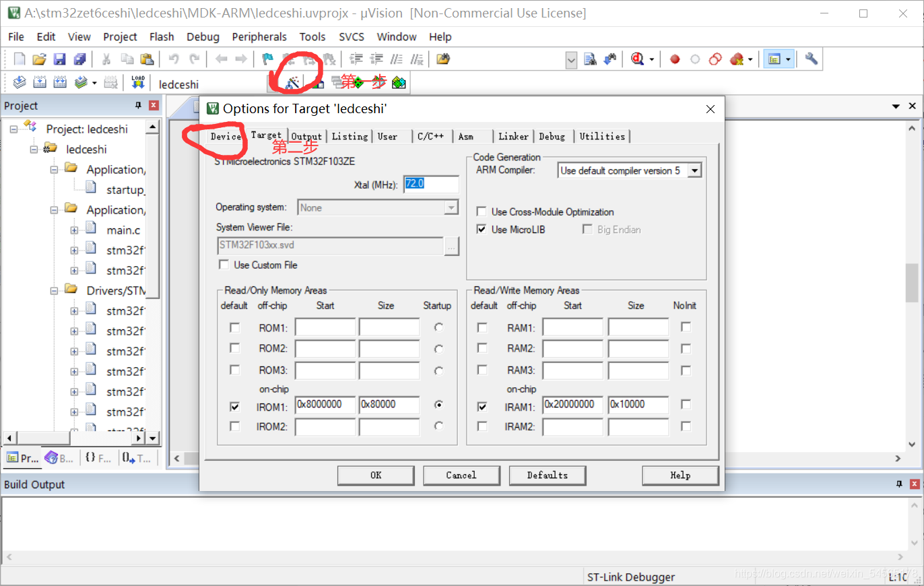The width and height of the screenshot is (924, 586).
Task: Open the Pack Installer icon
Action: [x=399, y=83]
